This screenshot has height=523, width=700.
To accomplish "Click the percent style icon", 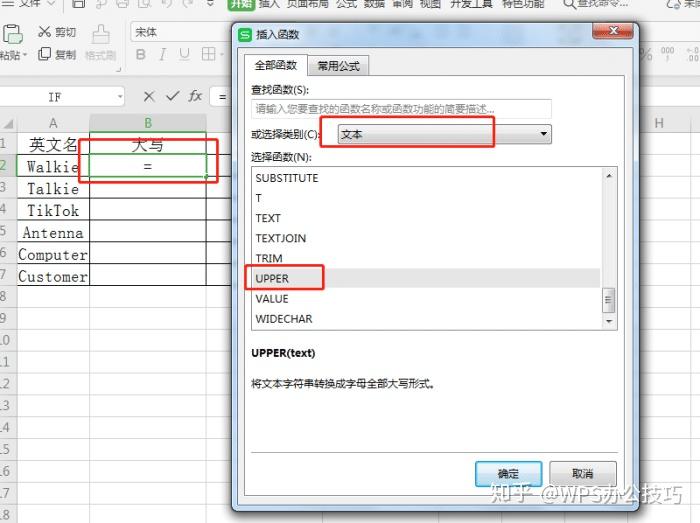I will click(x=646, y=54).
